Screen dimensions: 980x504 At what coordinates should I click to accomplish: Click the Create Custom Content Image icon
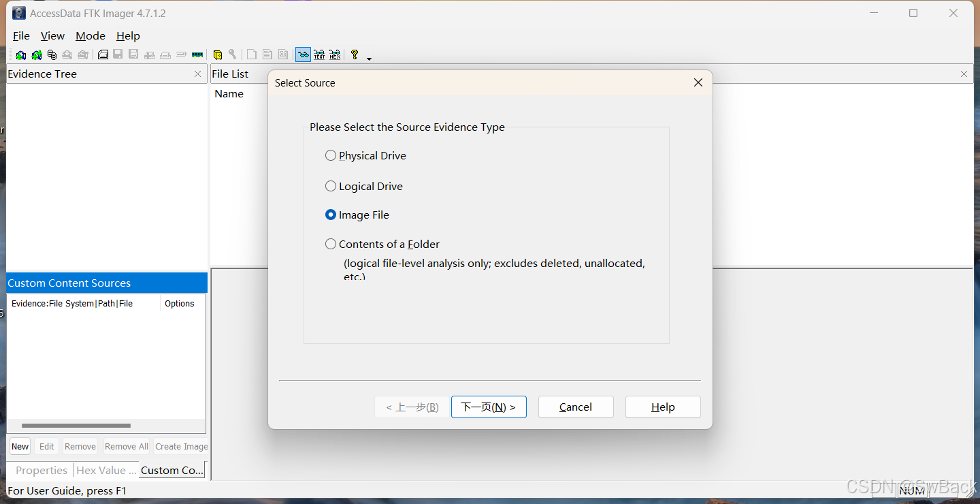pos(165,55)
